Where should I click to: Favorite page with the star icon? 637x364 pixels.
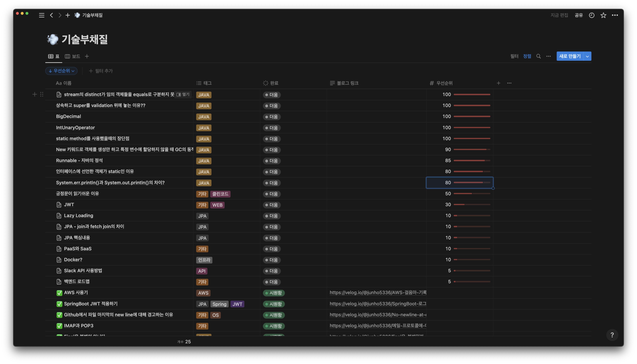pos(603,15)
